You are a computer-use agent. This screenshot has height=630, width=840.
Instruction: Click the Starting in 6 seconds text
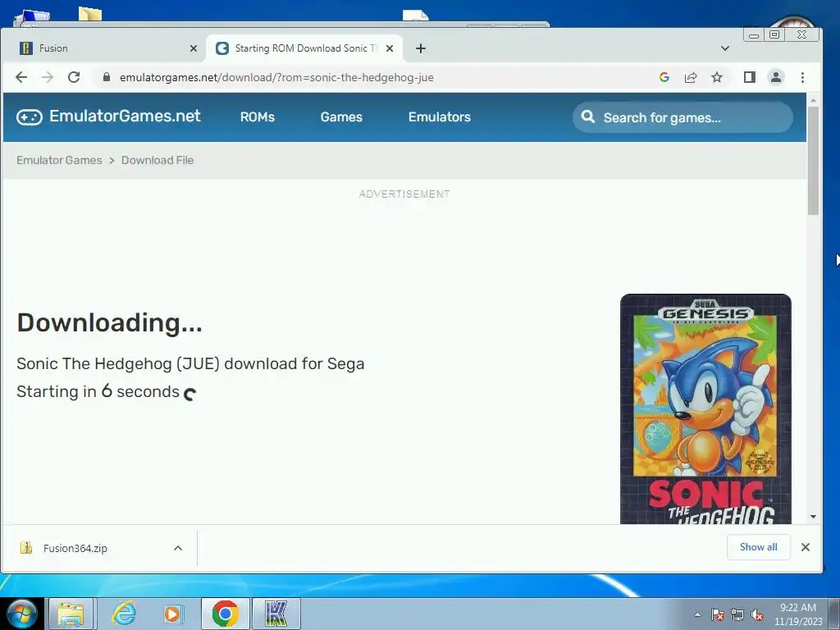[98, 391]
